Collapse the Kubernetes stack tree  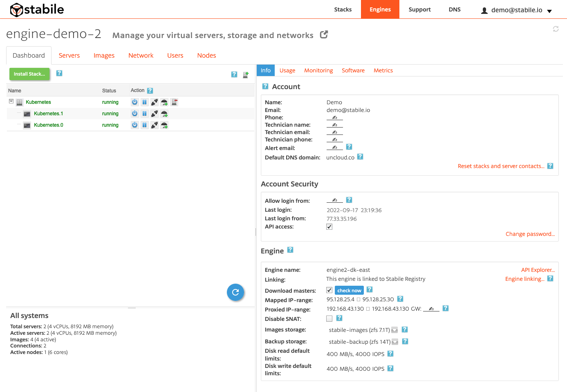pos(11,101)
